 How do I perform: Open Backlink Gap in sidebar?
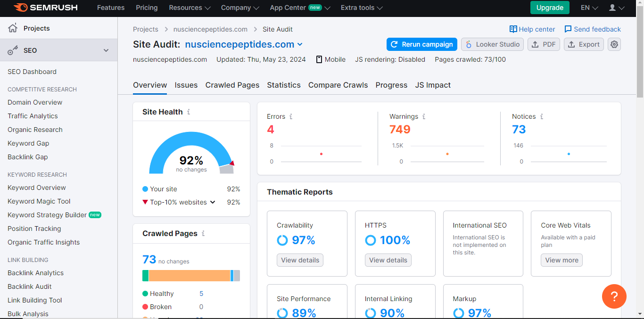click(28, 157)
